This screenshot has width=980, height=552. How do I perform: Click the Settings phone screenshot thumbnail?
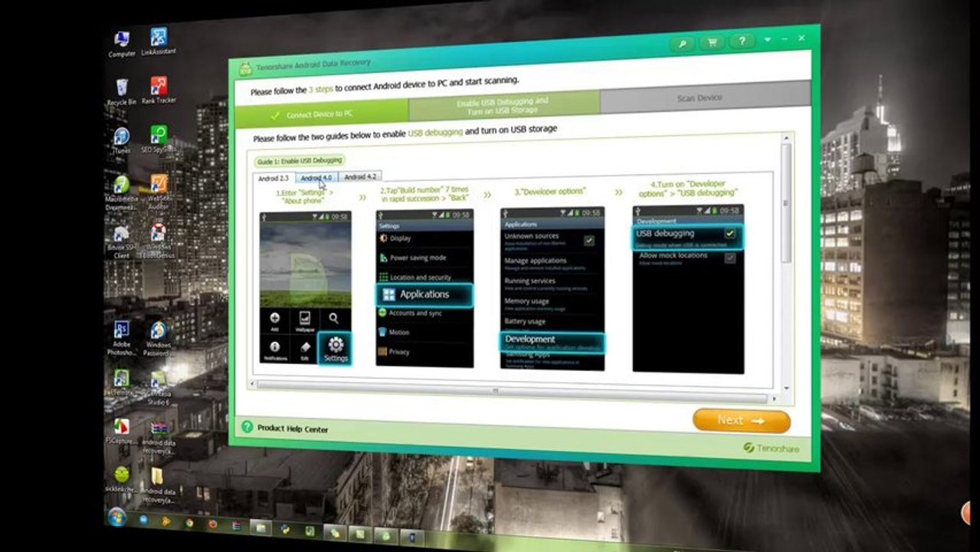[x=305, y=287]
